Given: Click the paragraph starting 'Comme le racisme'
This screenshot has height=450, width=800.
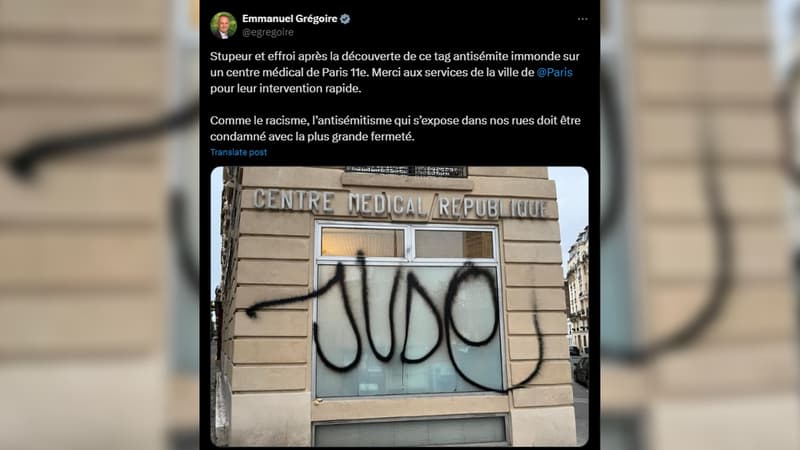Looking at the screenshot, I should click(x=395, y=129).
